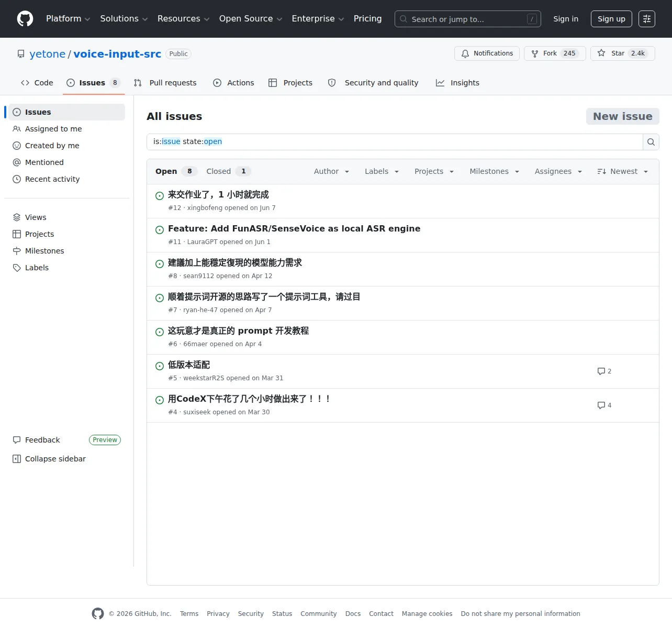Click the GitHub logo in footer
Viewport: 672px width, 628px height.
point(98,614)
